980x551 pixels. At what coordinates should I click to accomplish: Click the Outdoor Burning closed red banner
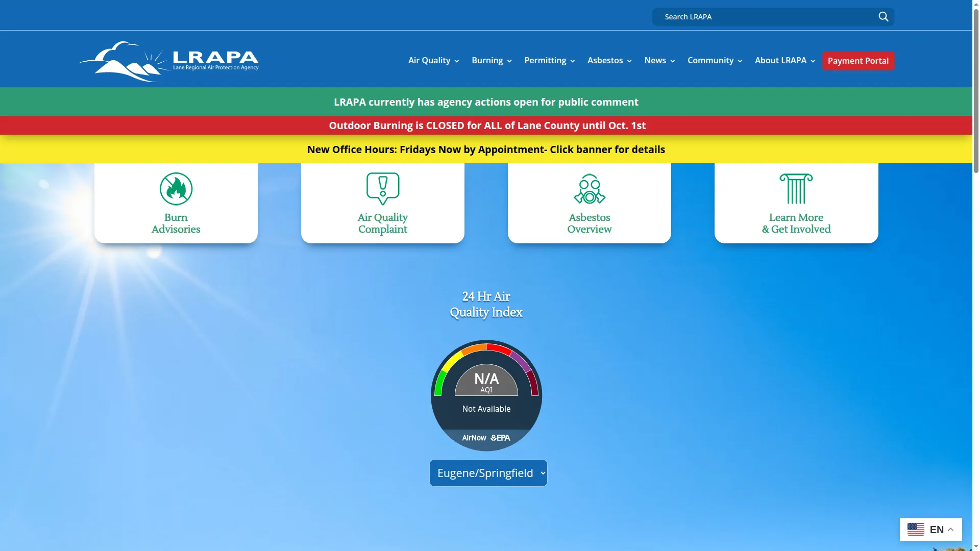click(486, 126)
